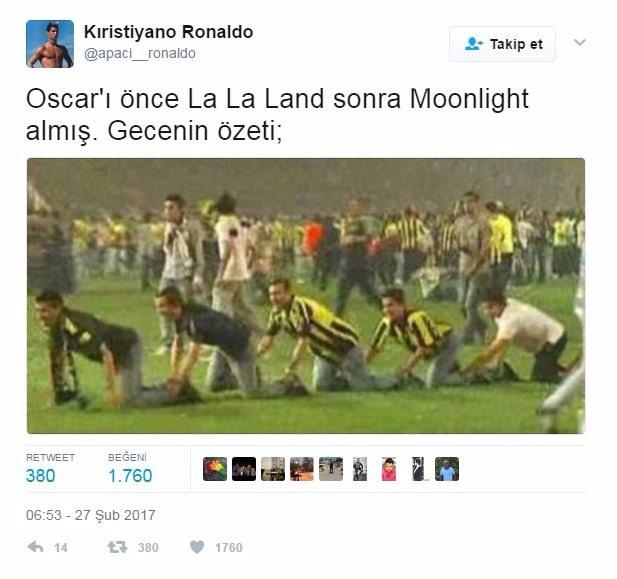Screen dimensions: 617x579
Task: Click the reply arrow icon
Action: point(35,547)
